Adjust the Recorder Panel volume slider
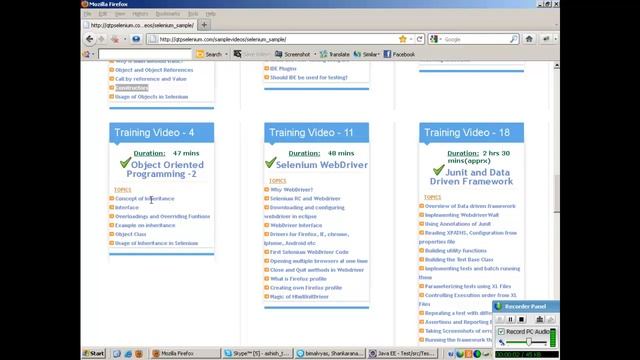The image size is (640, 360). click(529, 342)
